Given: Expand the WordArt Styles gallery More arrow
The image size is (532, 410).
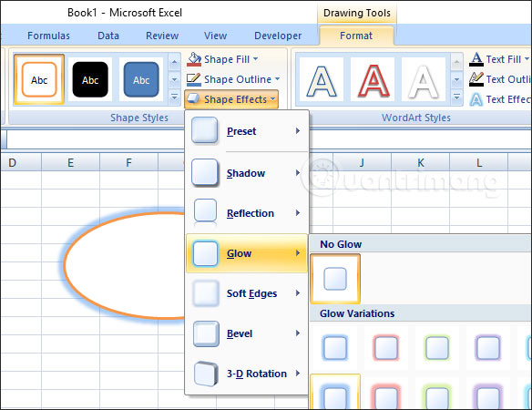Looking at the screenshot, I should click(x=456, y=97).
